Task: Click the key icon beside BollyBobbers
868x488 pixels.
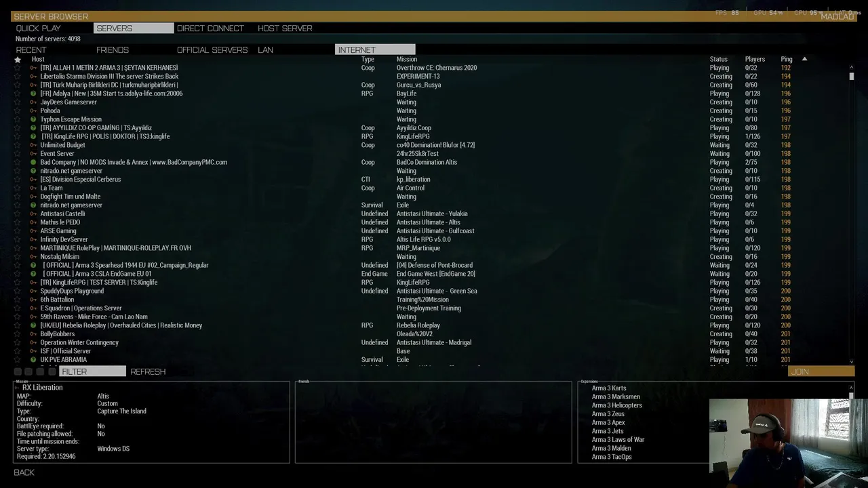Action: pyautogui.click(x=33, y=334)
